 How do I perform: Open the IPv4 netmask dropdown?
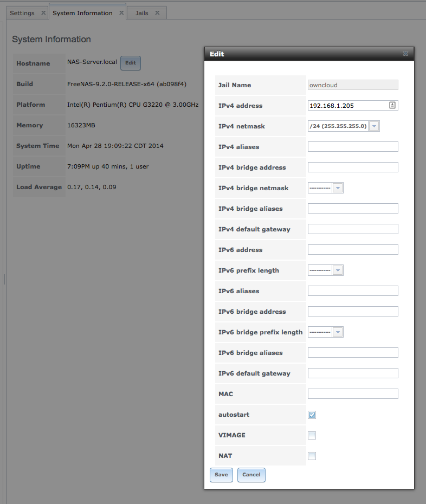click(374, 126)
